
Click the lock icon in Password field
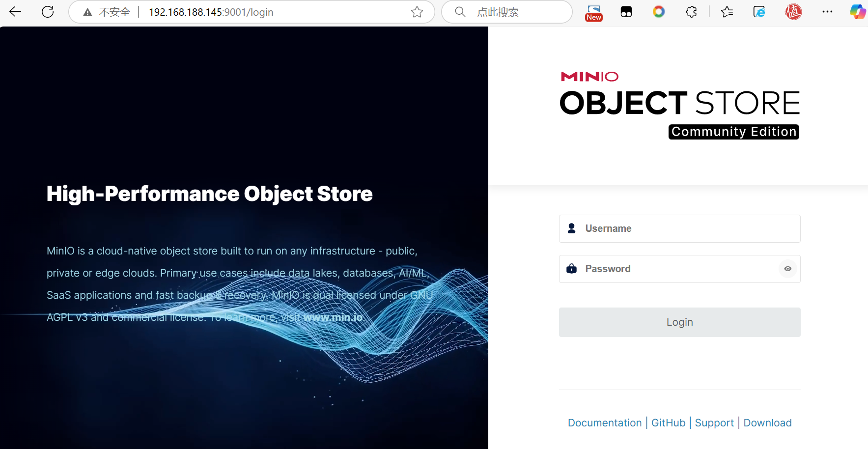click(572, 269)
